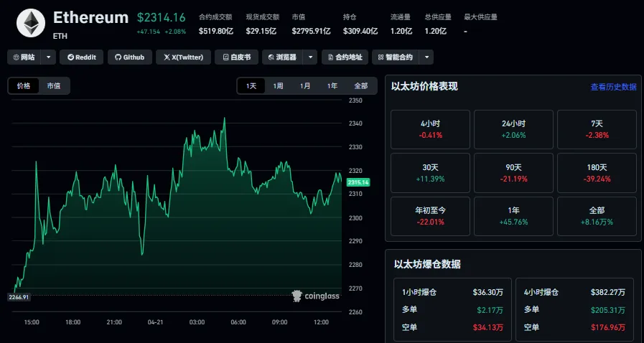This screenshot has width=644, height=343.
Task: Expand the 浏览器 dropdown arrow
Action: point(310,57)
